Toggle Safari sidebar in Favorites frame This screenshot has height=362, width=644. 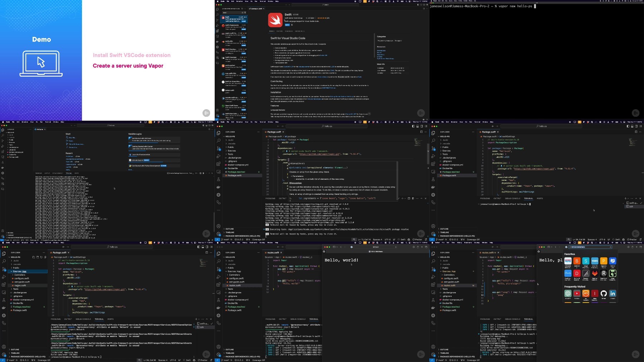(549, 247)
